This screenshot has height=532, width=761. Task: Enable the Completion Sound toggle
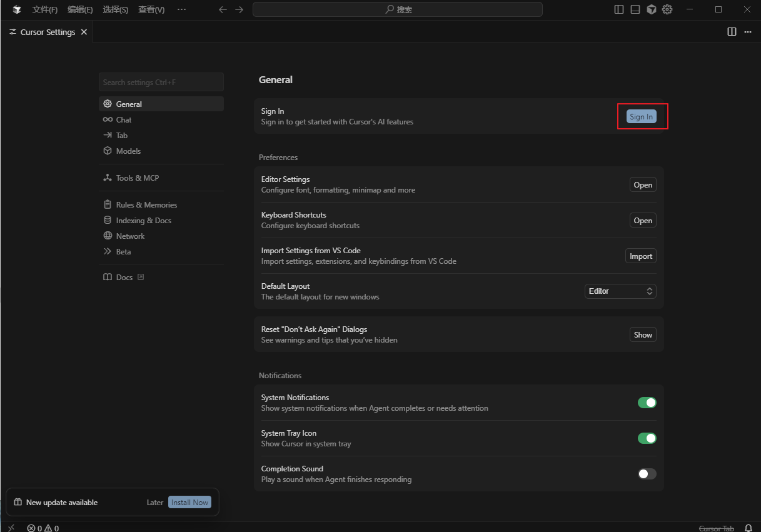(647, 474)
